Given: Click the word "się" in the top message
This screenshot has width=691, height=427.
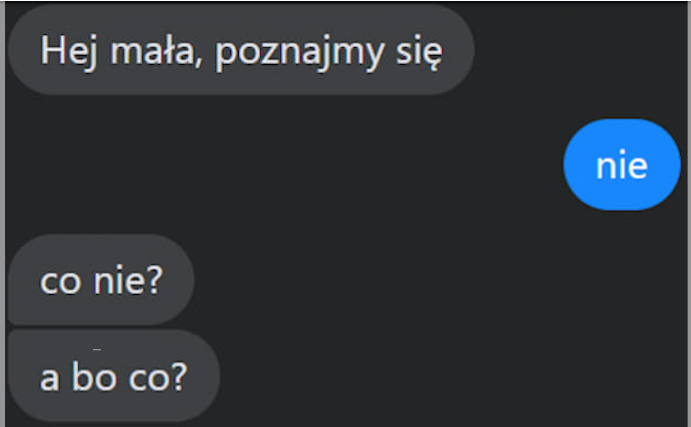Looking at the screenshot, I should coord(419,52).
